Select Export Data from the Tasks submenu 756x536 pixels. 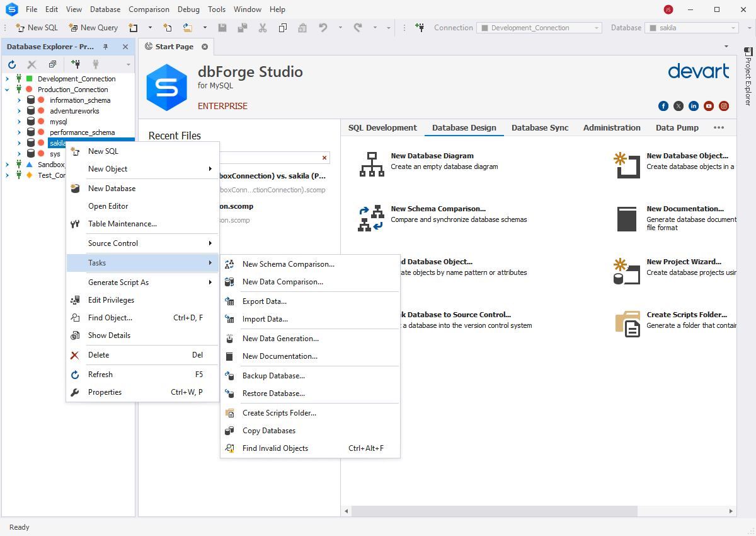263,301
